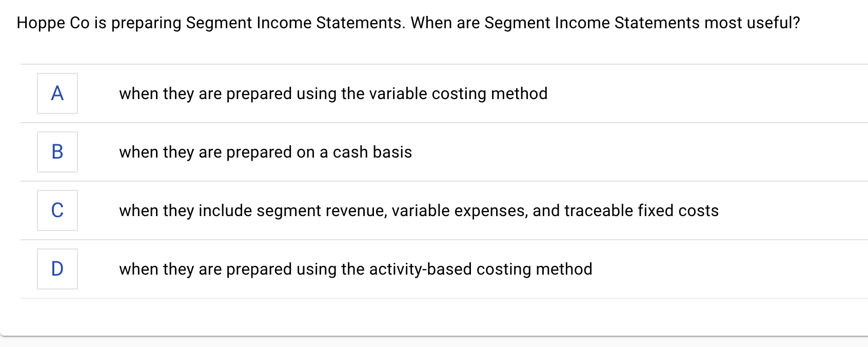Click the letter B box
868x347 pixels.
tap(57, 152)
